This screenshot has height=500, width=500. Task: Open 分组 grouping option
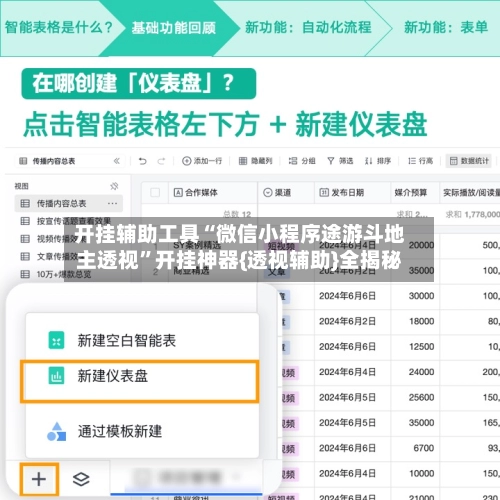click(302, 161)
